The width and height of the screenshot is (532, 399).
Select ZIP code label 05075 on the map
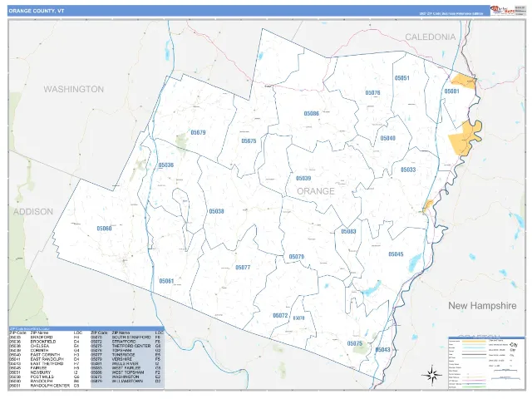(355, 343)
